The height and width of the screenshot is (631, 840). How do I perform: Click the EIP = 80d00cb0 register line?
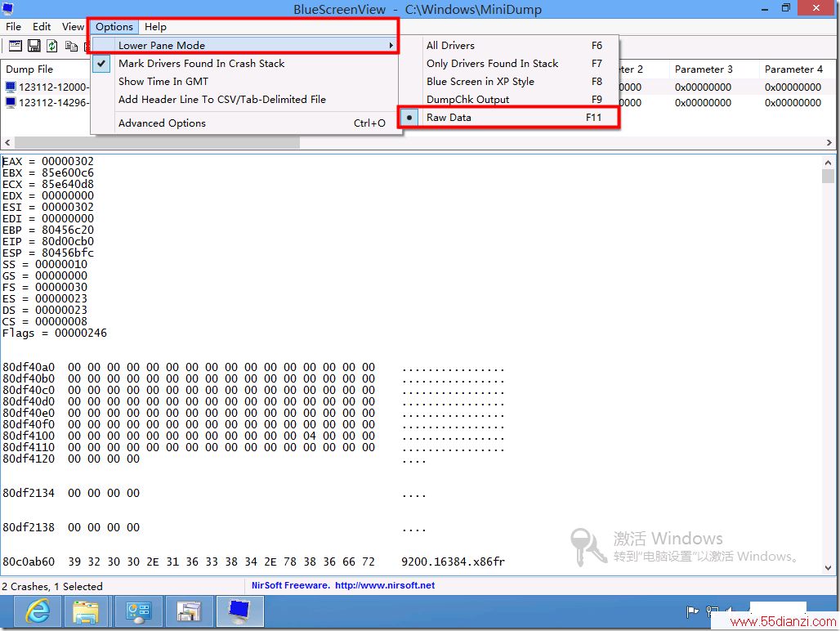pyautogui.click(x=48, y=242)
